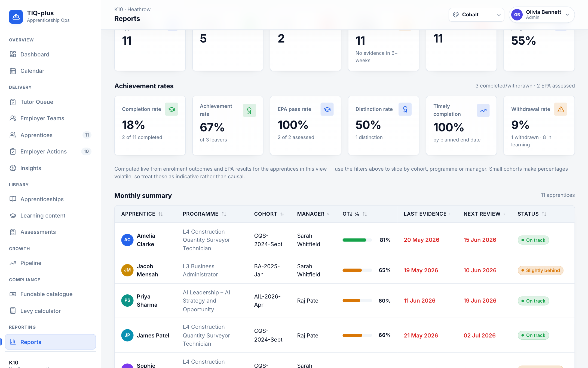This screenshot has width=588, height=368.
Task: Sort table by Status column
Action: click(532, 214)
